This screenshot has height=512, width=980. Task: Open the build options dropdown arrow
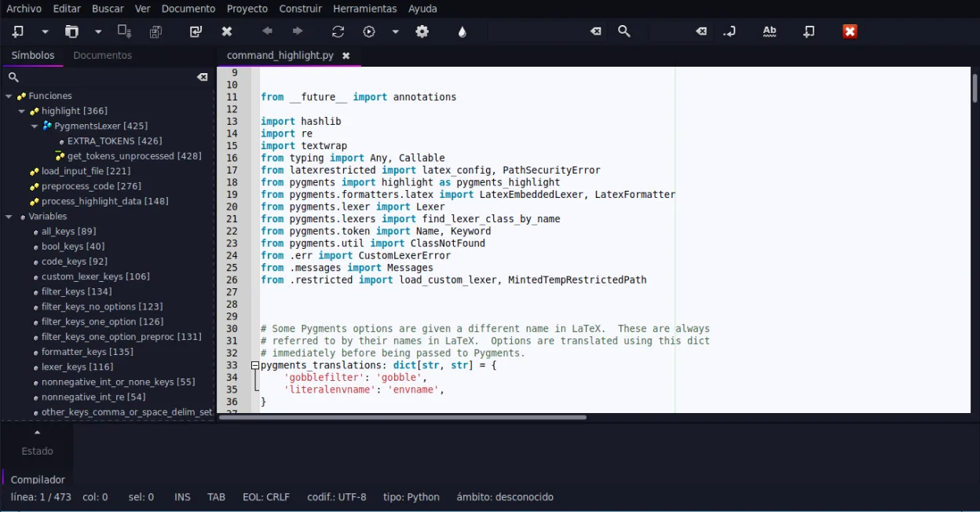click(x=395, y=31)
